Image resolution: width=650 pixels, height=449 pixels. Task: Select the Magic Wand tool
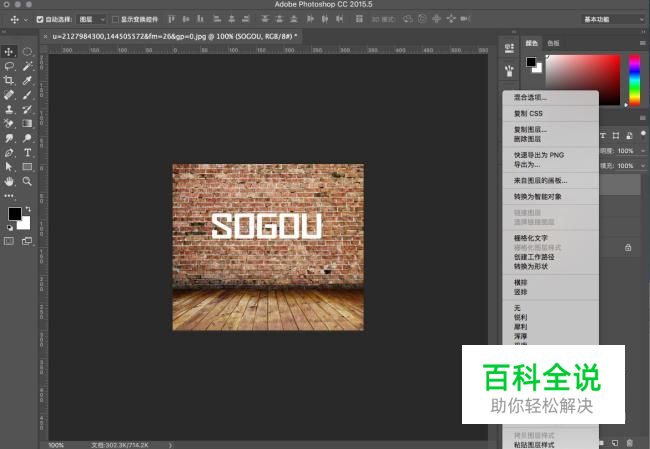point(27,66)
